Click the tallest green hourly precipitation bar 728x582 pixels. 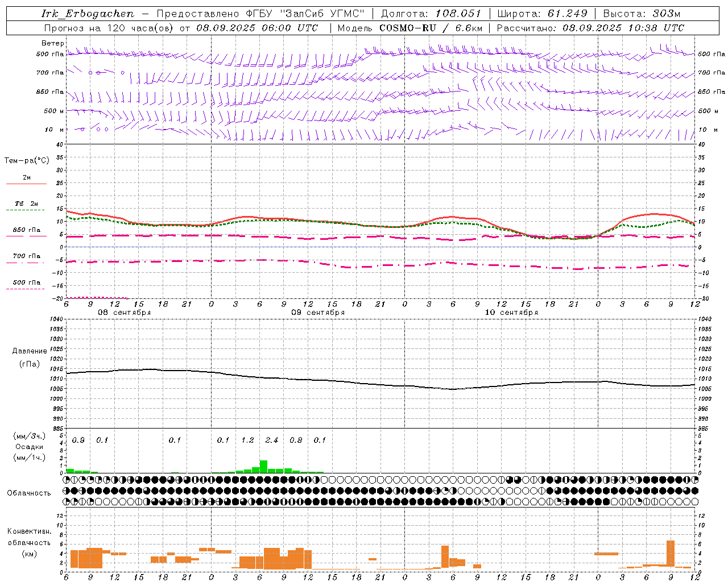tap(263, 467)
